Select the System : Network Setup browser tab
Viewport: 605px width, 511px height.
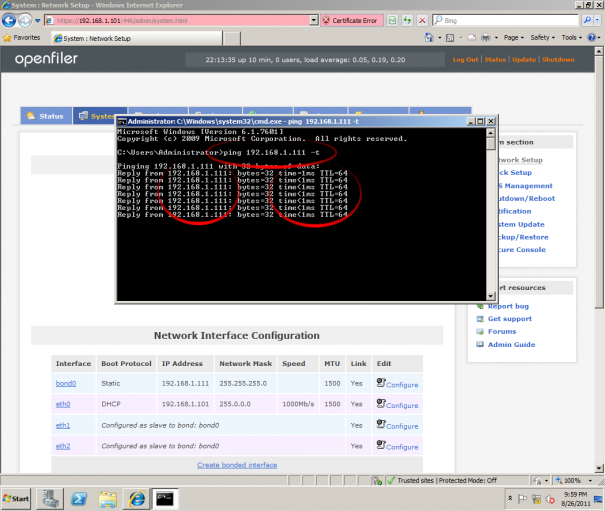tap(137, 38)
